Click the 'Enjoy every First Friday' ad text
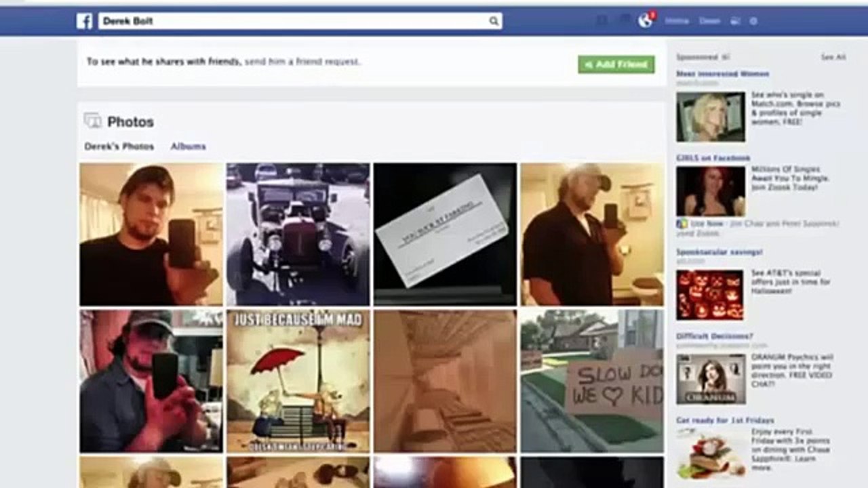Screen dimensions: 868x488 click(x=791, y=450)
